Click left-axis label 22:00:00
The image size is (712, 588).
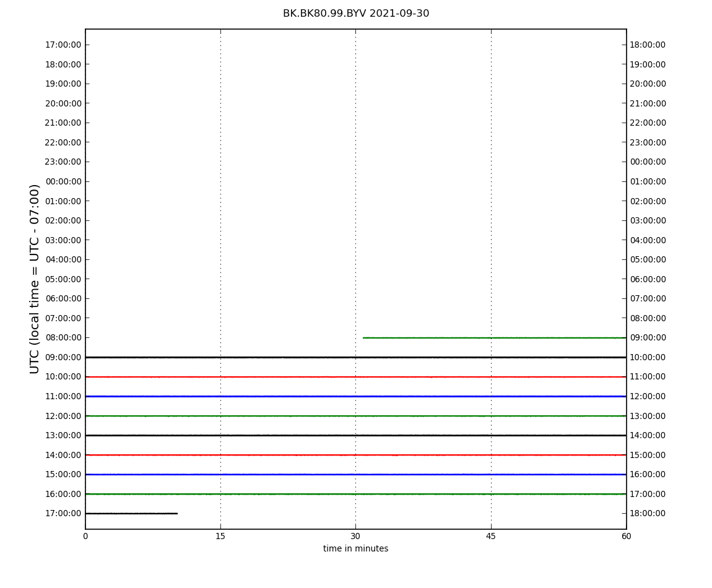[63, 142]
